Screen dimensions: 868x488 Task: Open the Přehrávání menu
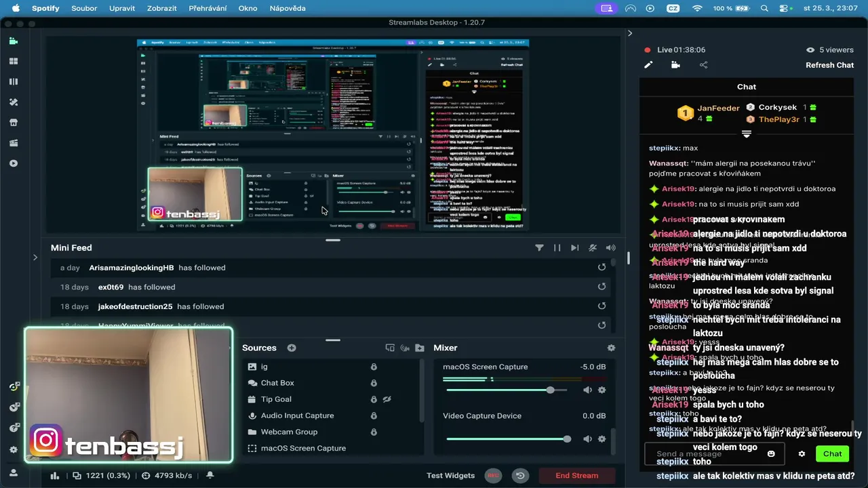point(208,8)
